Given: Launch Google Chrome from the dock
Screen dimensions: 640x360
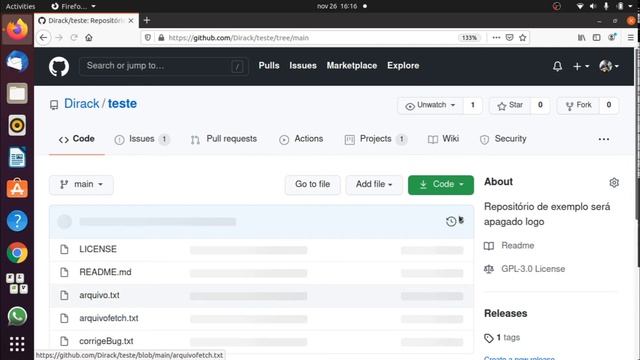Looking at the screenshot, I should click(x=17, y=253).
